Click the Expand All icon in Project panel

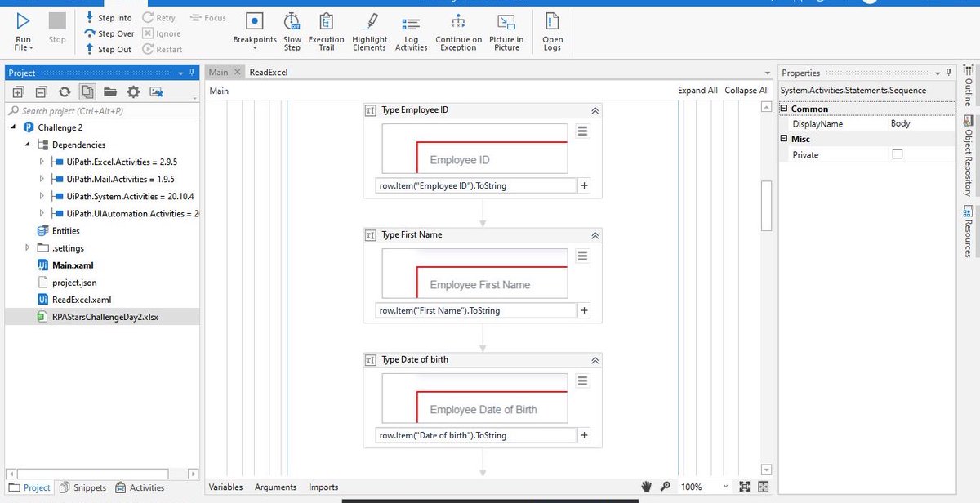click(18, 91)
